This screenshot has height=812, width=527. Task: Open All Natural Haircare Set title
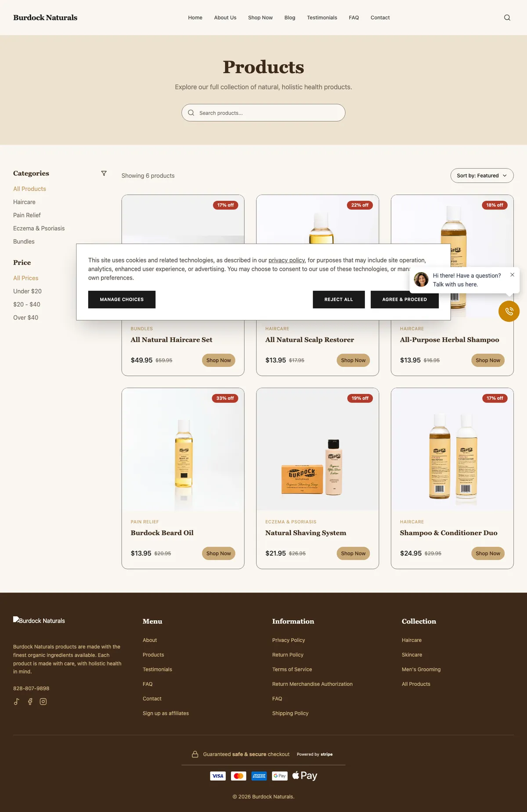tap(171, 340)
